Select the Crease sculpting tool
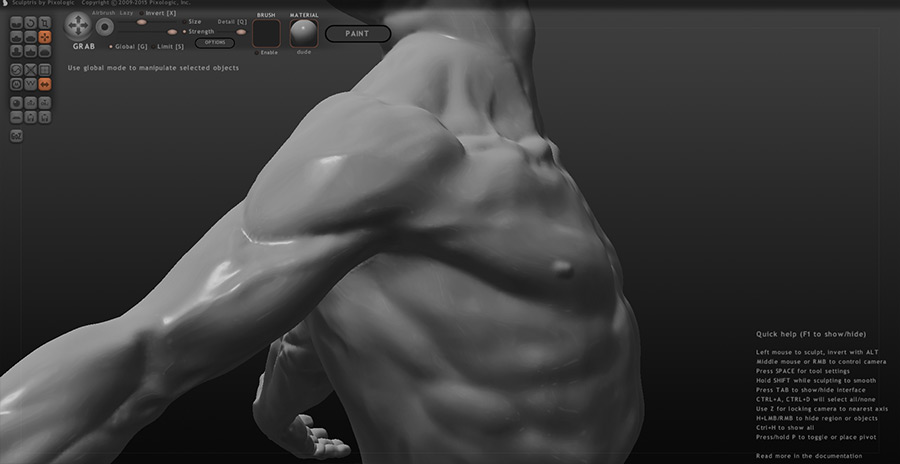 tap(17, 23)
